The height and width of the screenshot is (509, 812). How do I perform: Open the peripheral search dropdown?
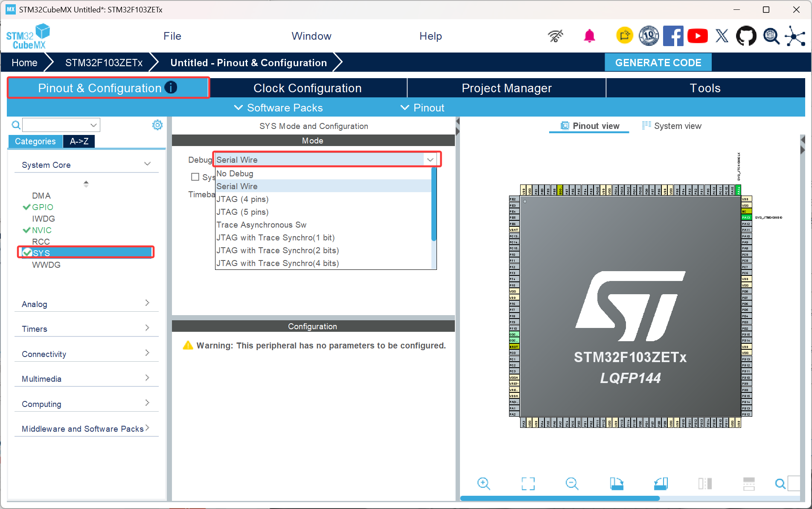[x=93, y=125]
